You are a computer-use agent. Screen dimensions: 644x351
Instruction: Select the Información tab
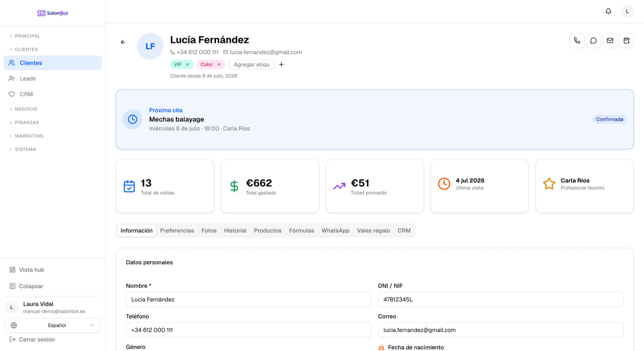(x=136, y=231)
